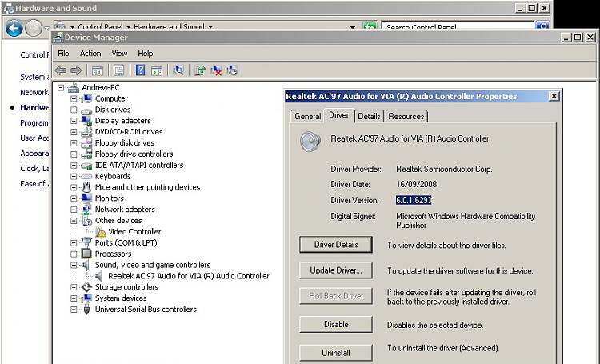Select Realtek AC'97 Audio tree entry text

189,276
